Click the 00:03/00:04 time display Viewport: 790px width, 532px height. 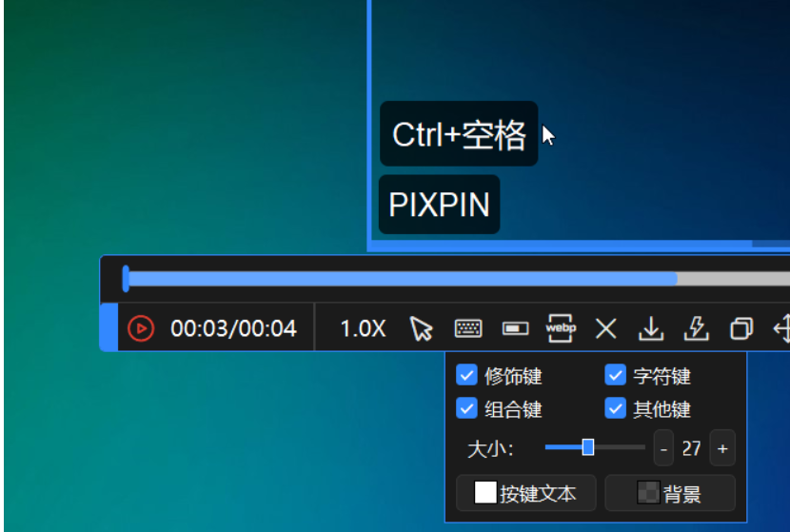233,328
